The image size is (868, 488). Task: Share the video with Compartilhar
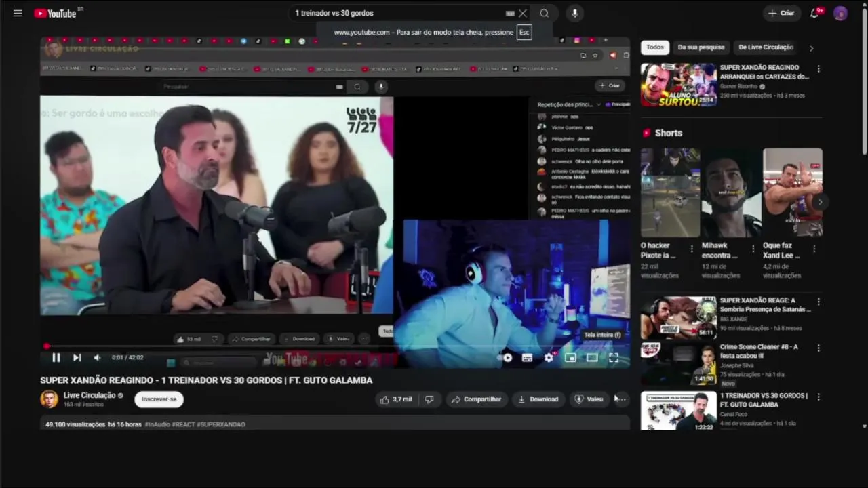click(x=476, y=399)
